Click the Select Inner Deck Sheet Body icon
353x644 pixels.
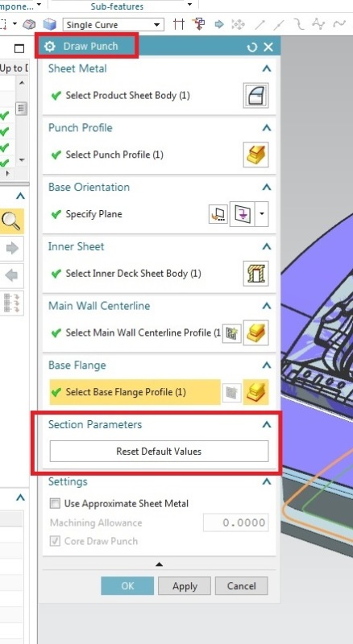(256, 274)
